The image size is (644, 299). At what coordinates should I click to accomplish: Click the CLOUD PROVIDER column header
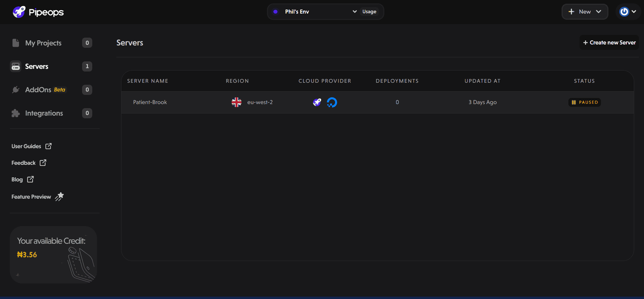tap(325, 81)
